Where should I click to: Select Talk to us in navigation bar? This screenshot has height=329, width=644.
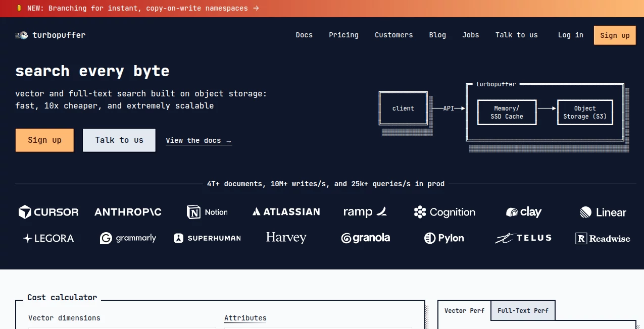pos(516,35)
